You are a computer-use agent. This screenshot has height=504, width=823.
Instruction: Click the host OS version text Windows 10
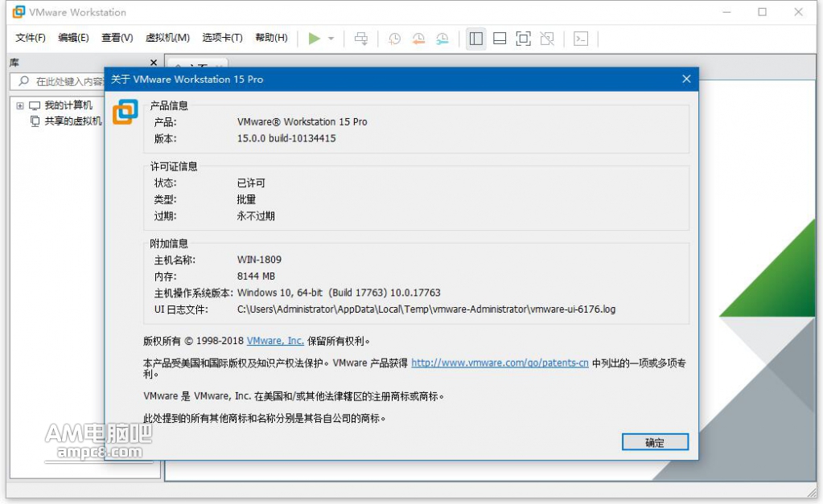339,293
